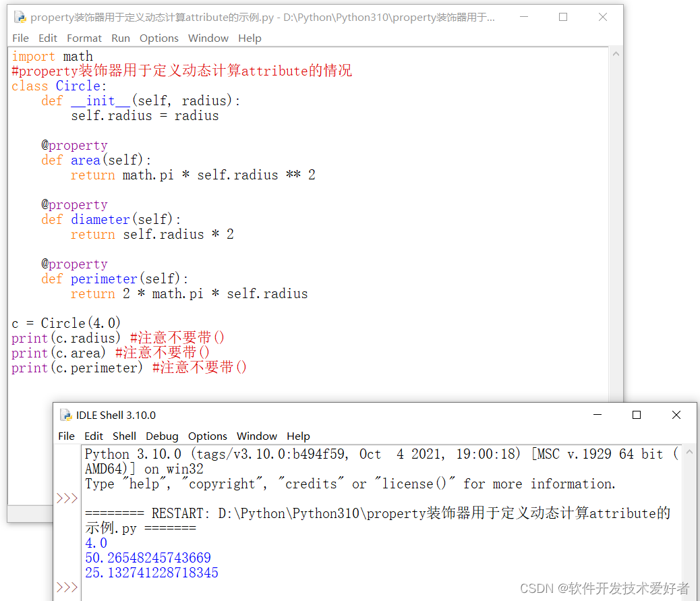Click the CSDN watermark link text
The width and height of the screenshot is (700, 601).
click(605, 588)
